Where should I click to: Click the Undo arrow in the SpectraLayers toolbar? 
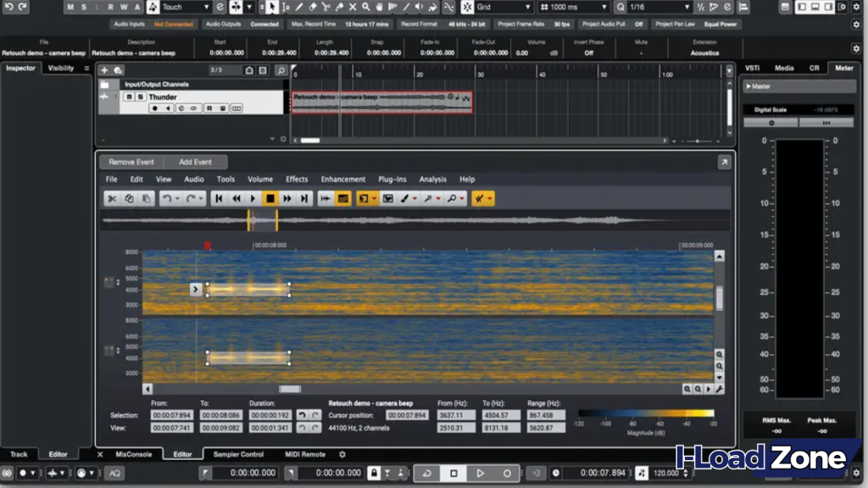pos(167,198)
